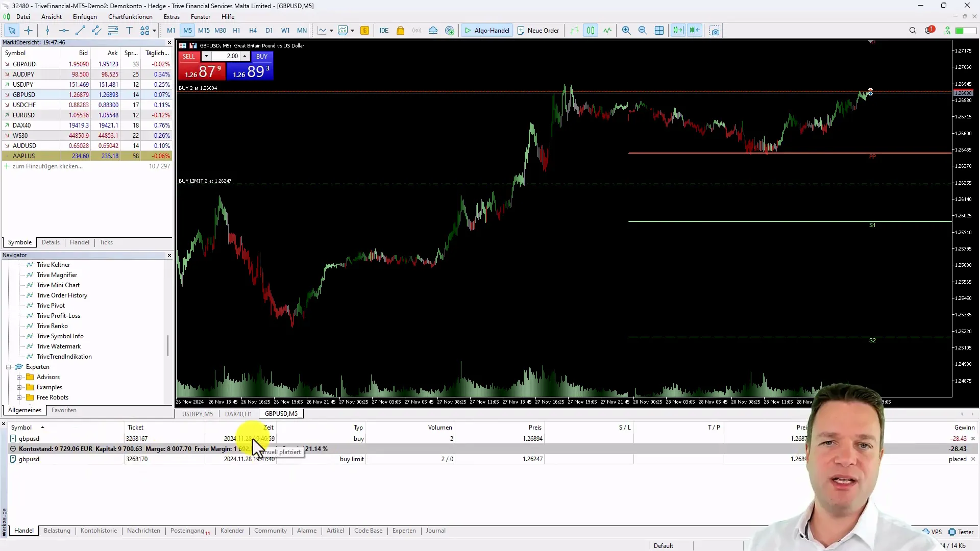This screenshot has width=980, height=551.
Task: Pick the equidistant channel tool
Action: [x=96, y=31]
